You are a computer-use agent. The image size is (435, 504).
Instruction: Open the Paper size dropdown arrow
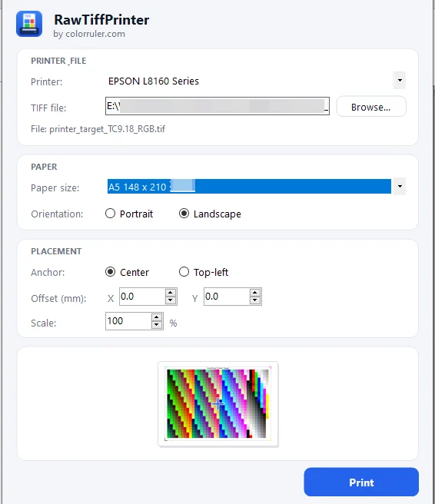400,187
